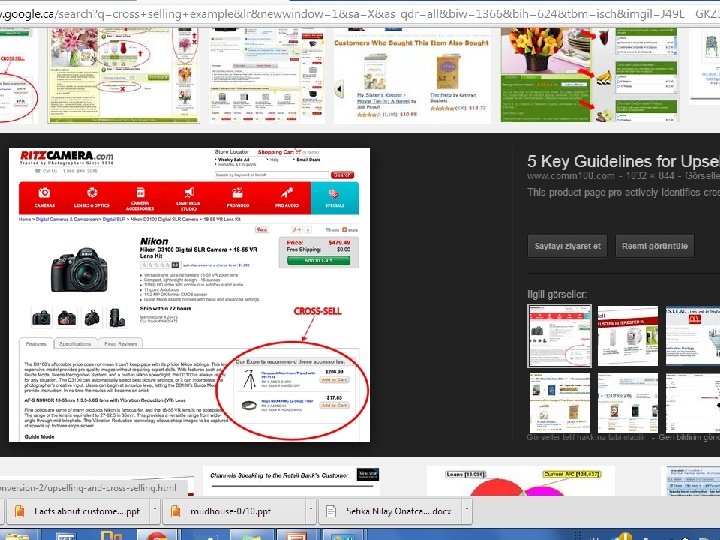Open the 'Facts about custome....ppt' download
The height and width of the screenshot is (540, 720).
coord(76,511)
